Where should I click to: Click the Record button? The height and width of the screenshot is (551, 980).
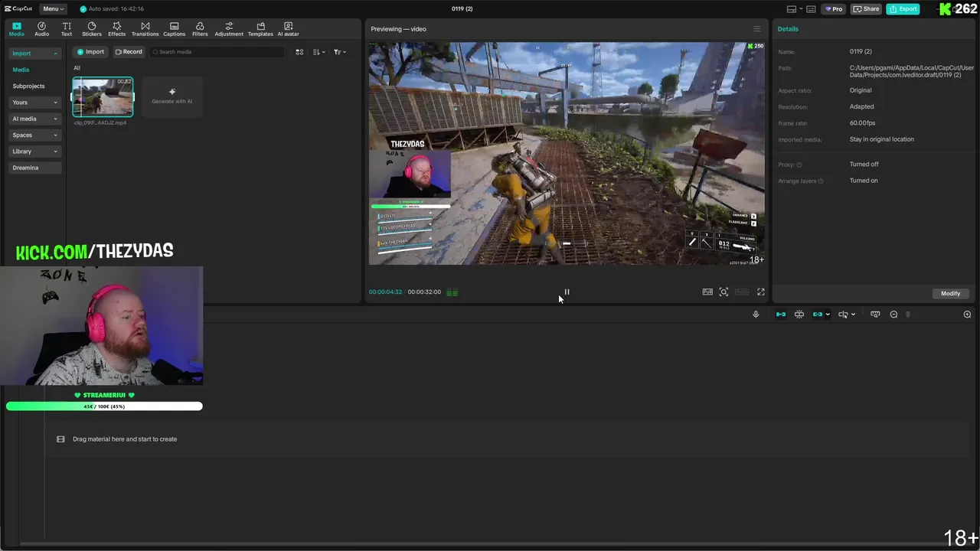129,52
